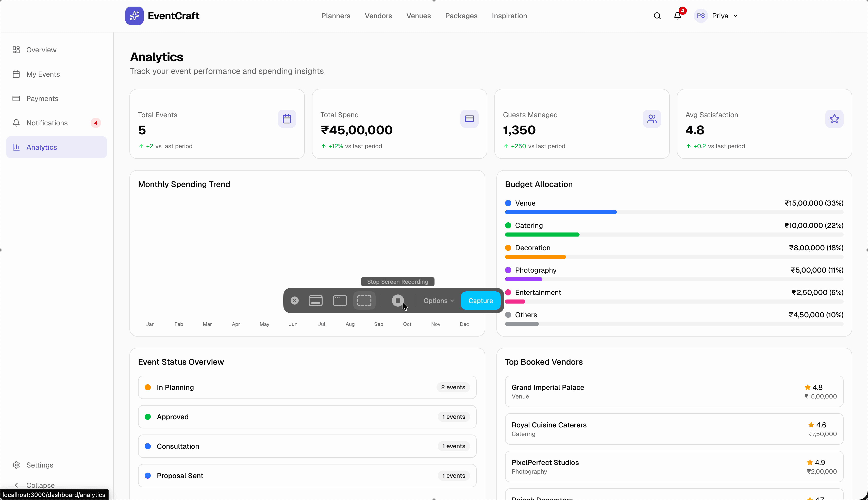Switch to the Packages navigation item

pos(461,16)
